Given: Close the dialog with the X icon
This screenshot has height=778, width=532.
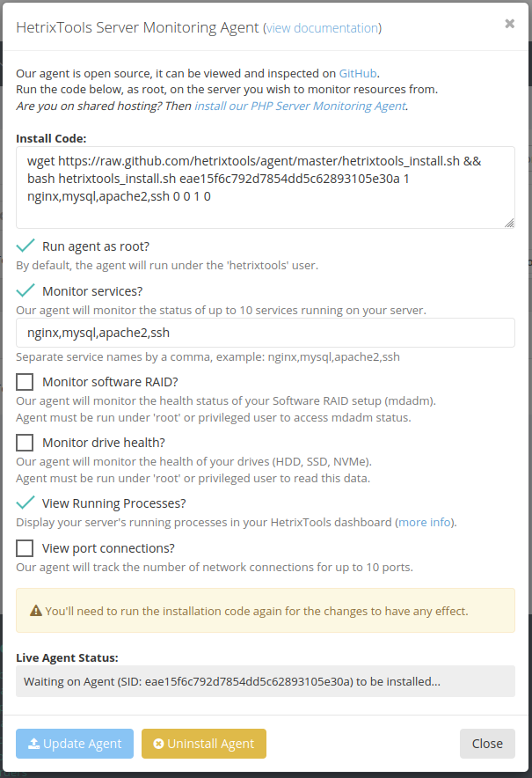Looking at the screenshot, I should tap(509, 24).
